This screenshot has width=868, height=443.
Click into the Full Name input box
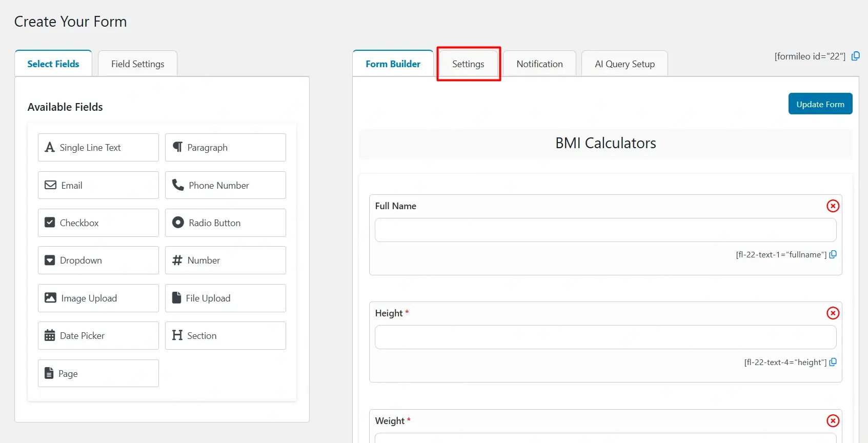tap(605, 230)
